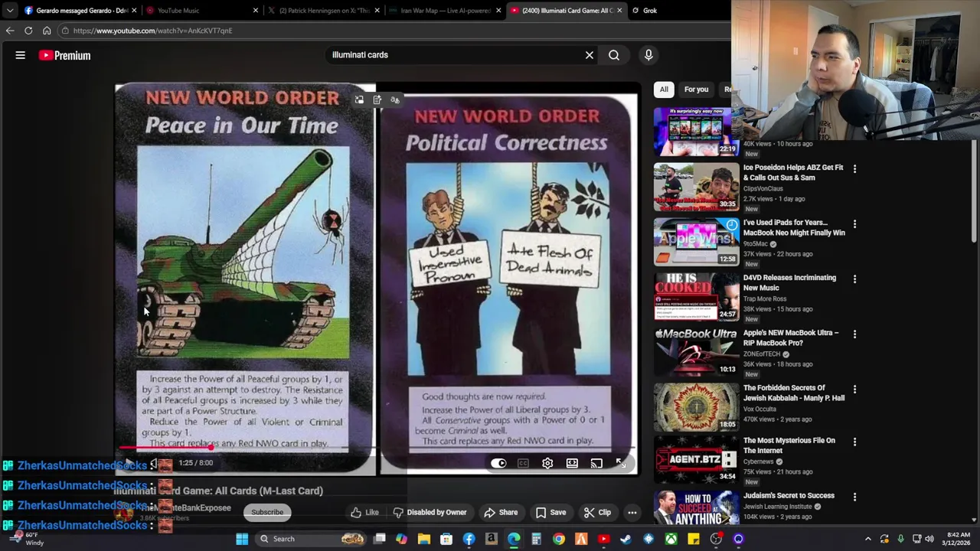Open the player settings gear
This screenshot has width=980, height=551.
tap(547, 463)
